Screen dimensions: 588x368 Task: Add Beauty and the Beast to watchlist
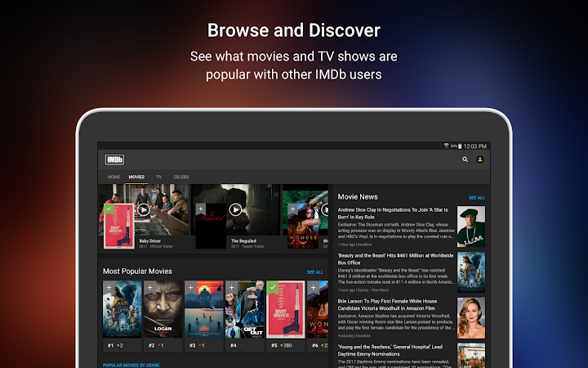(x=109, y=287)
